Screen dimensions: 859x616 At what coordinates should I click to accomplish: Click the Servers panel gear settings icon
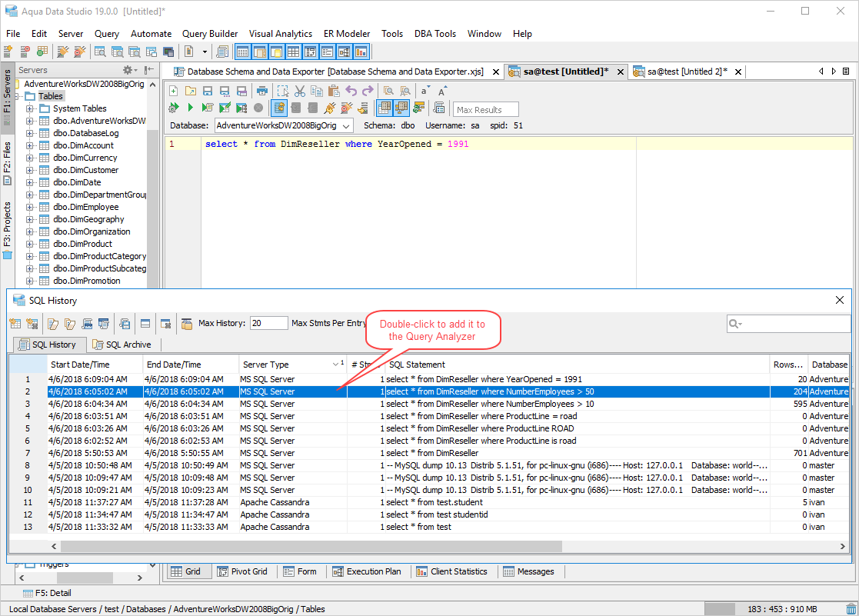click(128, 70)
